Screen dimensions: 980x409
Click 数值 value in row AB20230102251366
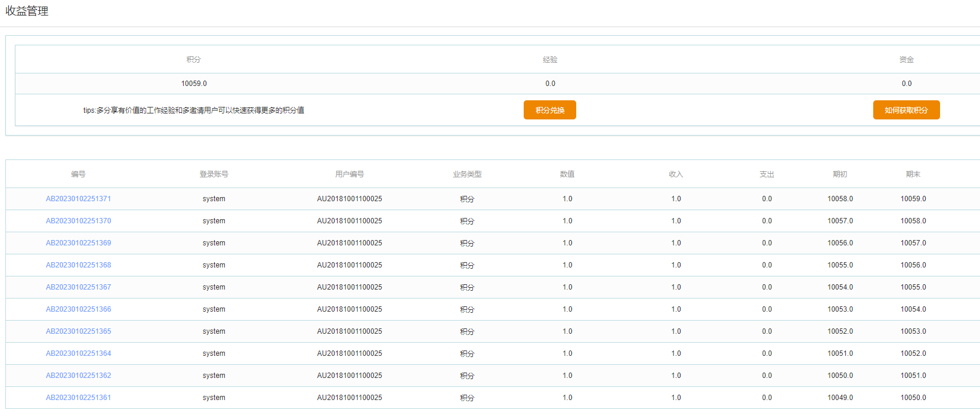click(x=567, y=309)
